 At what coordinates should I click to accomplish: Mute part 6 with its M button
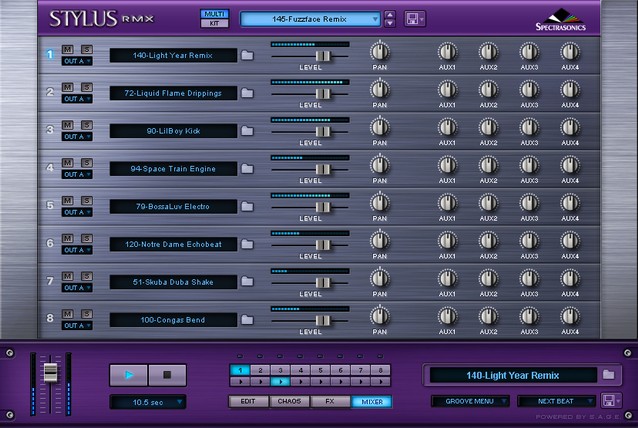[68, 238]
